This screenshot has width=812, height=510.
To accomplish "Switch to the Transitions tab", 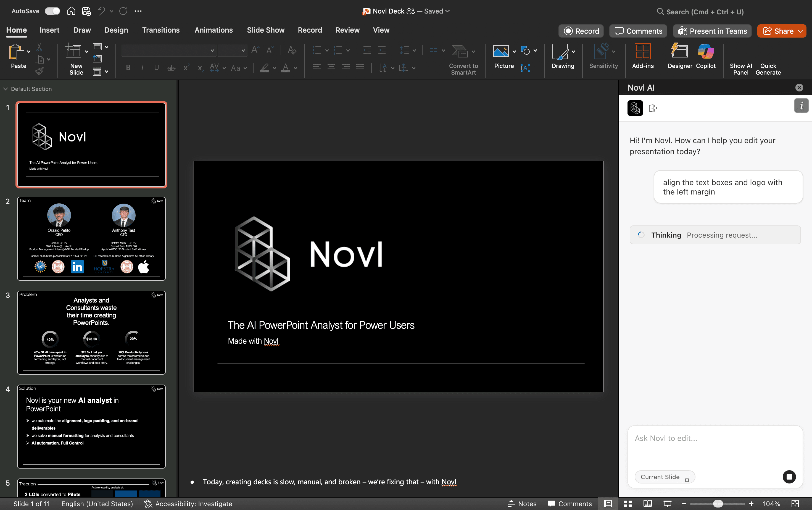I will pos(161,30).
